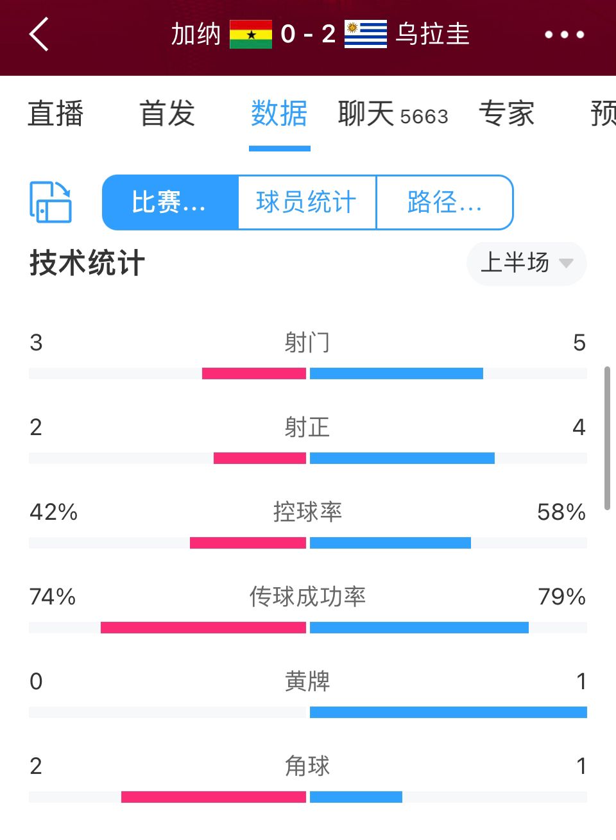Select the 比赛 segment toggle

[170, 202]
